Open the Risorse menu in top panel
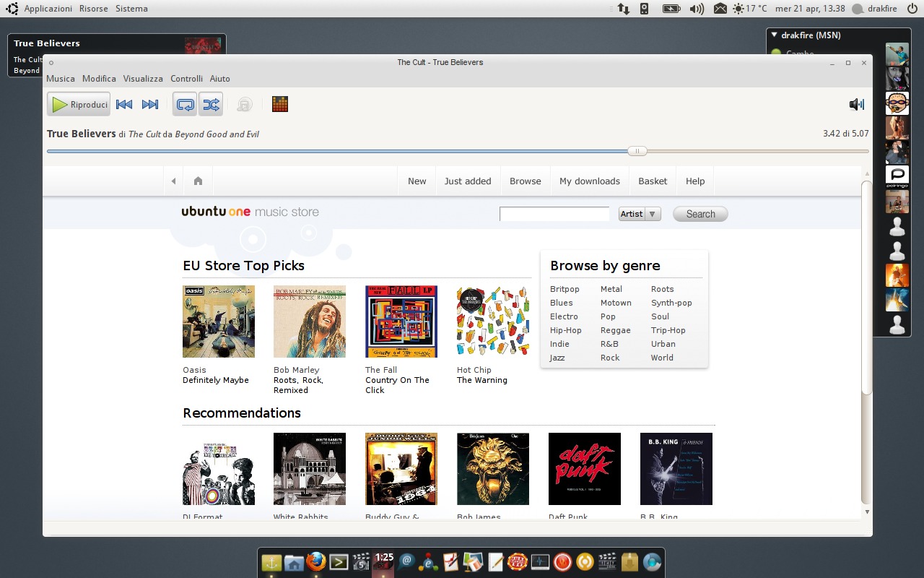This screenshot has height=578, width=924. (x=94, y=9)
